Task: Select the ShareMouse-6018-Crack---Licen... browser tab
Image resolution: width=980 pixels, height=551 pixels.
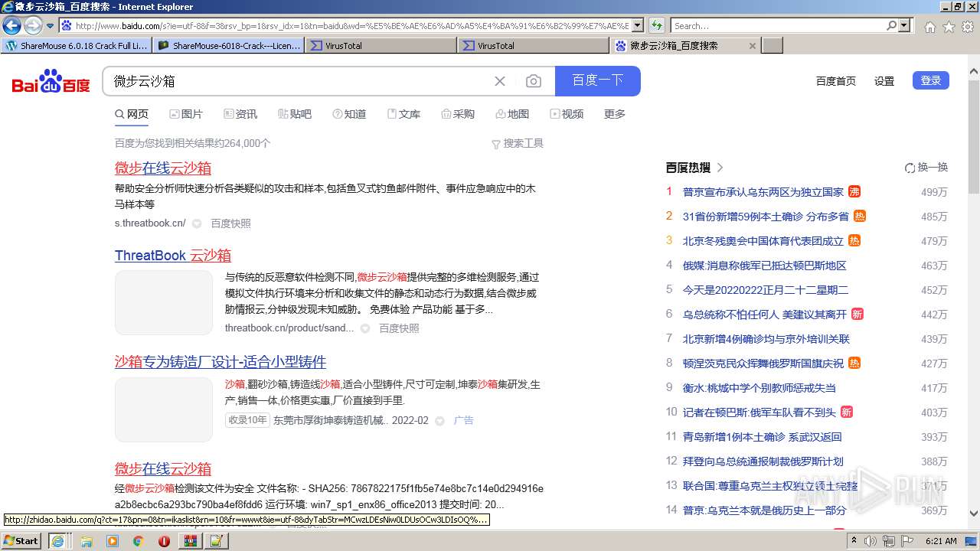Action: pyautogui.click(x=229, y=46)
